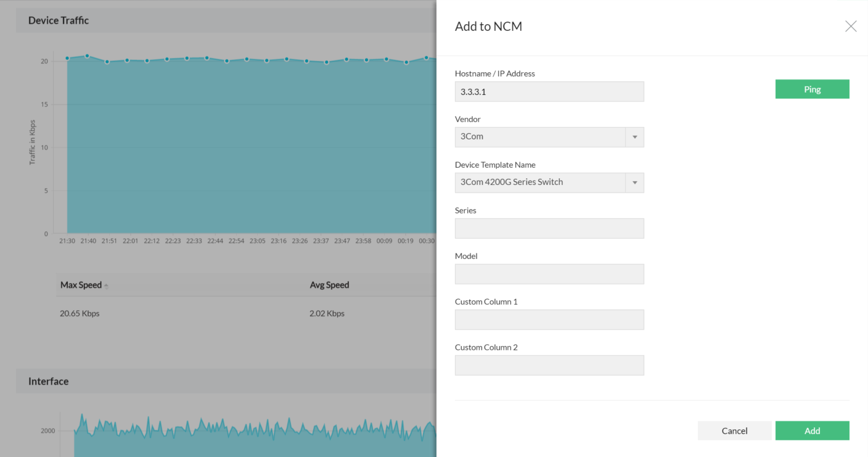Select the first data point at 21:30

click(x=67, y=59)
